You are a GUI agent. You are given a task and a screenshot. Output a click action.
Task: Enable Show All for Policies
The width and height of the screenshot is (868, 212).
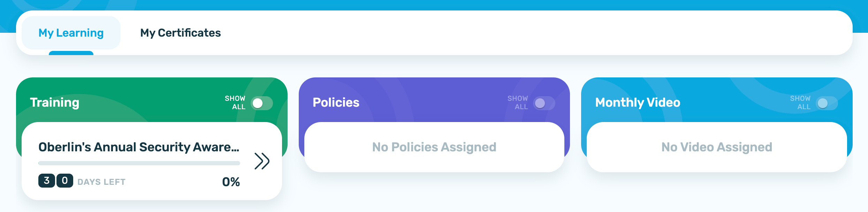[544, 103]
